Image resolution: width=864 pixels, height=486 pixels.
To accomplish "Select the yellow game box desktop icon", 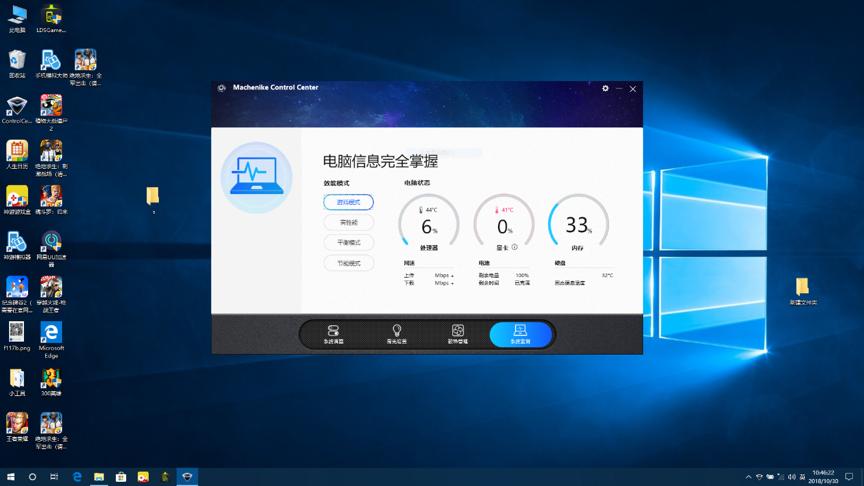I will coord(17,201).
